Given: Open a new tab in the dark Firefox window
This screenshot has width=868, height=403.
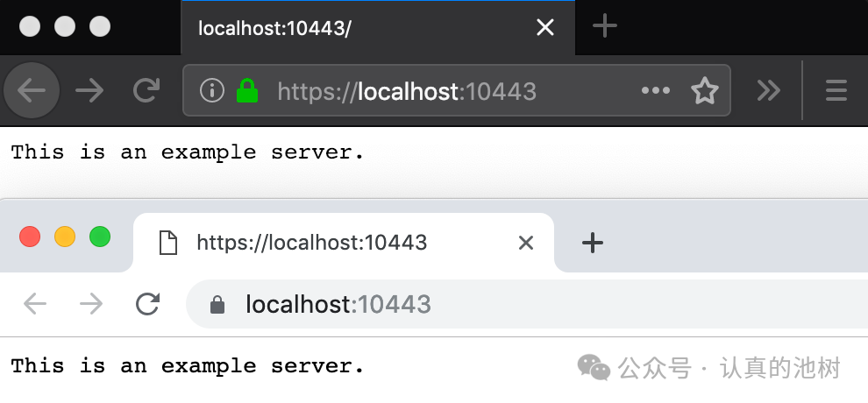Looking at the screenshot, I should click(605, 27).
